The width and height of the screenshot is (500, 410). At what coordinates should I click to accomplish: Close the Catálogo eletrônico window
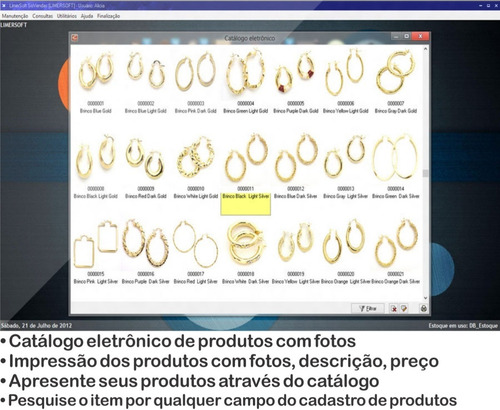click(421, 36)
